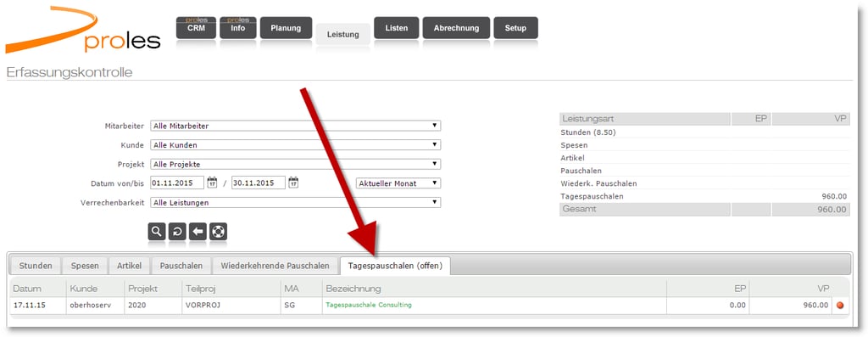Click the red status dot in row
The height and width of the screenshot is (337, 868).
click(840, 305)
